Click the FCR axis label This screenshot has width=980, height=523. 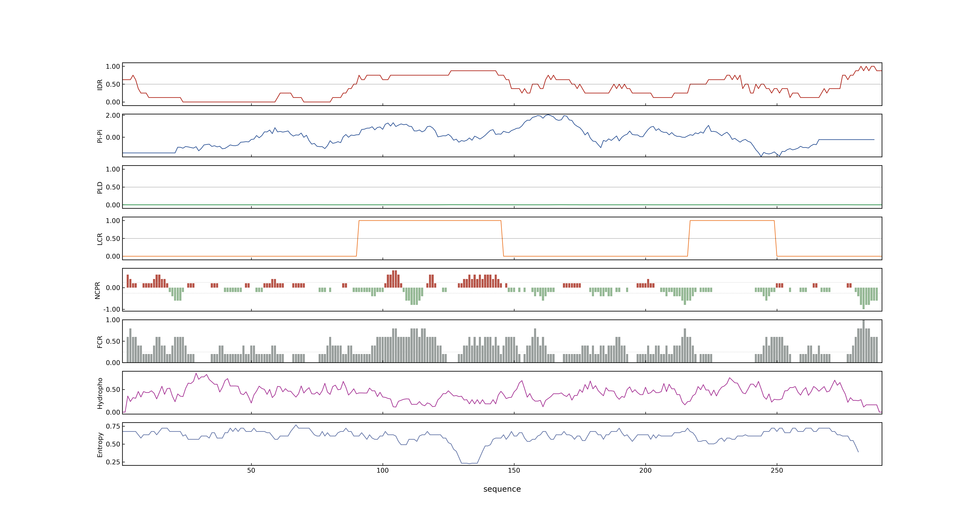click(x=100, y=342)
